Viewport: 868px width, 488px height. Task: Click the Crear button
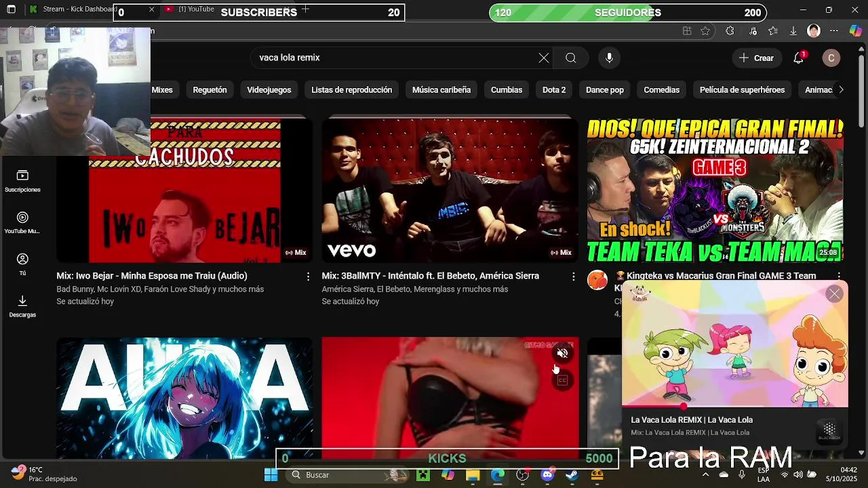[x=756, y=58]
